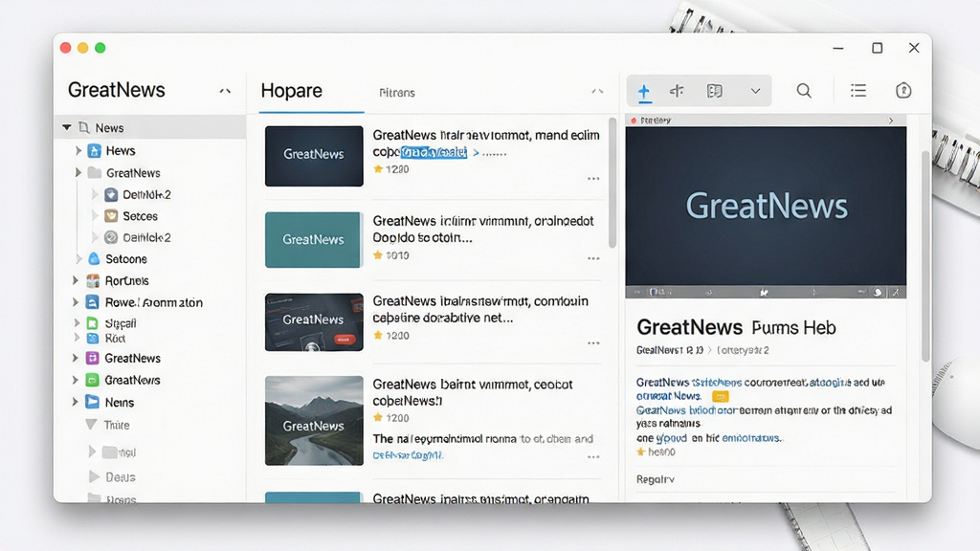Click the center marker on preview playback bar
980x551 pixels.
(x=763, y=292)
